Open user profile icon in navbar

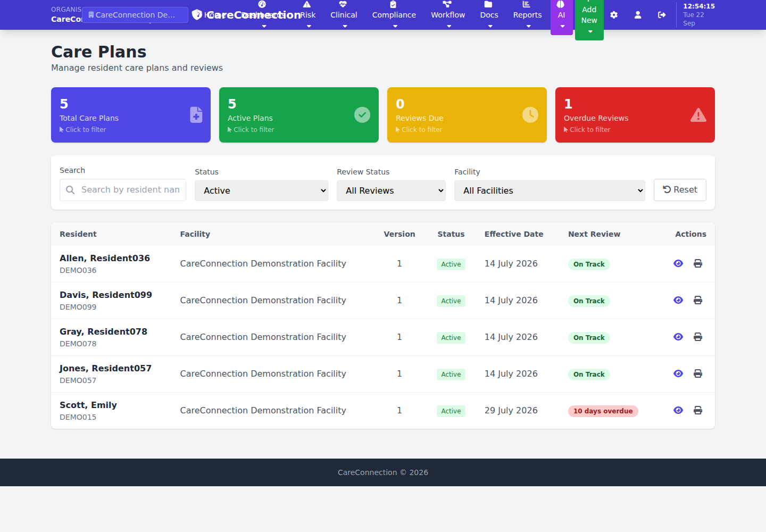[638, 15]
